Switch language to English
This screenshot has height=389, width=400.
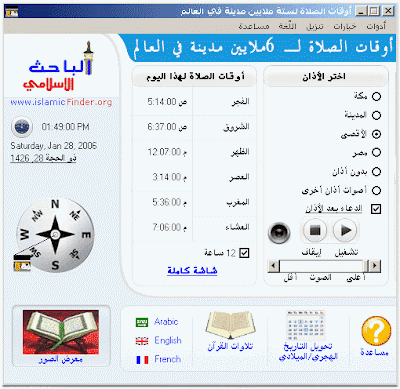168,341
